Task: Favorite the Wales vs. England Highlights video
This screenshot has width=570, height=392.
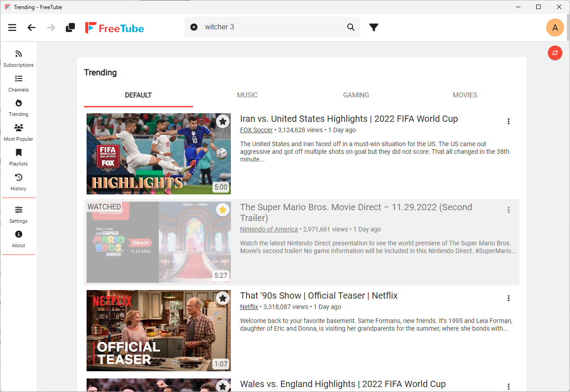Action: pos(222,386)
